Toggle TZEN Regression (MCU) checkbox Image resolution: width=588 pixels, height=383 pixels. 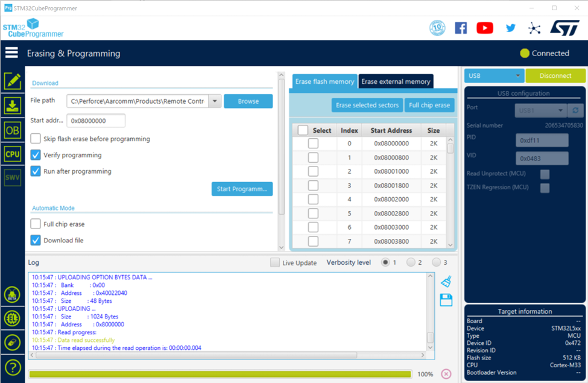(545, 188)
